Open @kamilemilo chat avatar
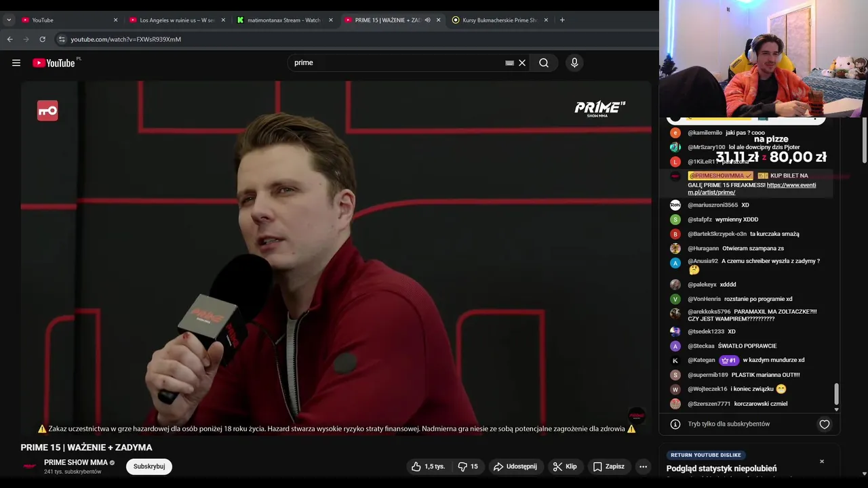The height and width of the screenshot is (488, 868). (675, 133)
